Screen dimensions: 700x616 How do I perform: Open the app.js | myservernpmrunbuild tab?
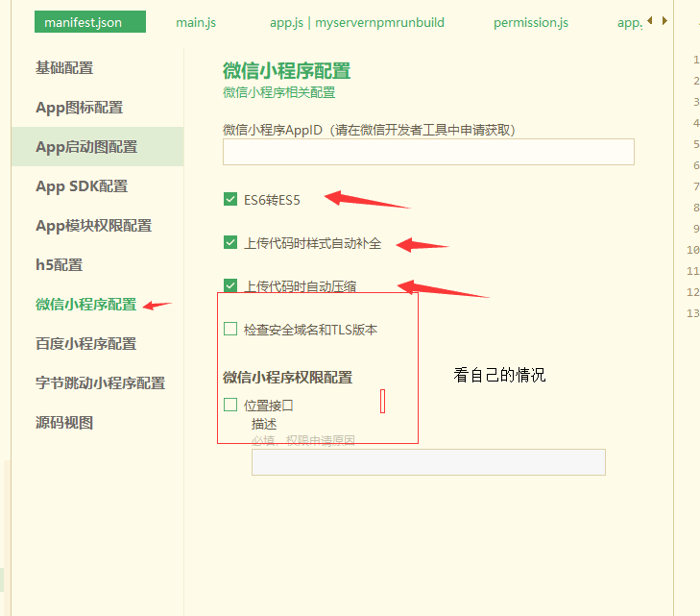356,22
